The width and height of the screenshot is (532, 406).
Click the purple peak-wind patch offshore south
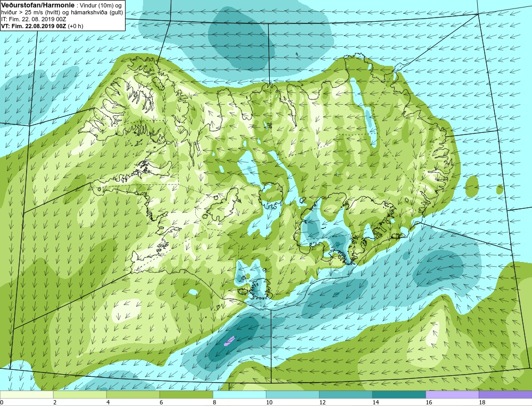tap(230, 341)
